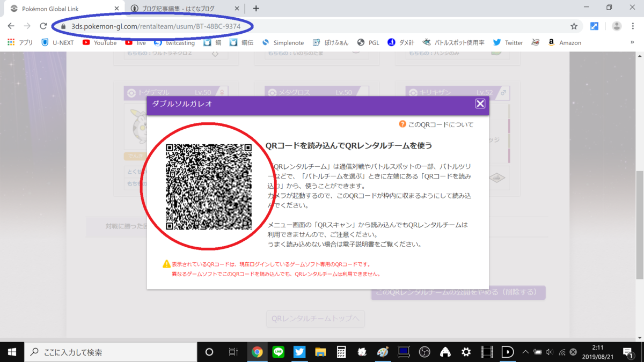Viewport: 644px width, 362px height.
Task: Open the battery status tray icon
Action: click(x=537, y=352)
